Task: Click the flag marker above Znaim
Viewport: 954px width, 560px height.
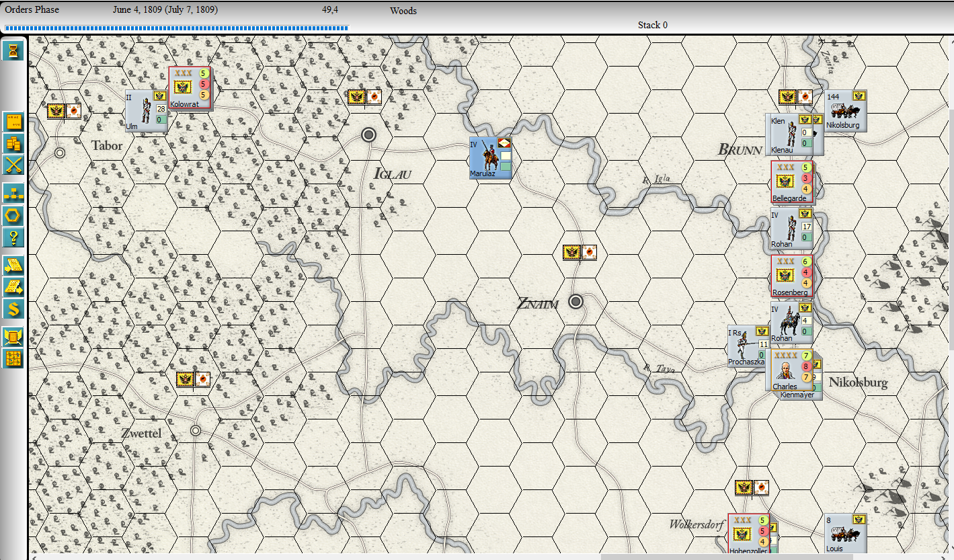Action: [x=580, y=253]
